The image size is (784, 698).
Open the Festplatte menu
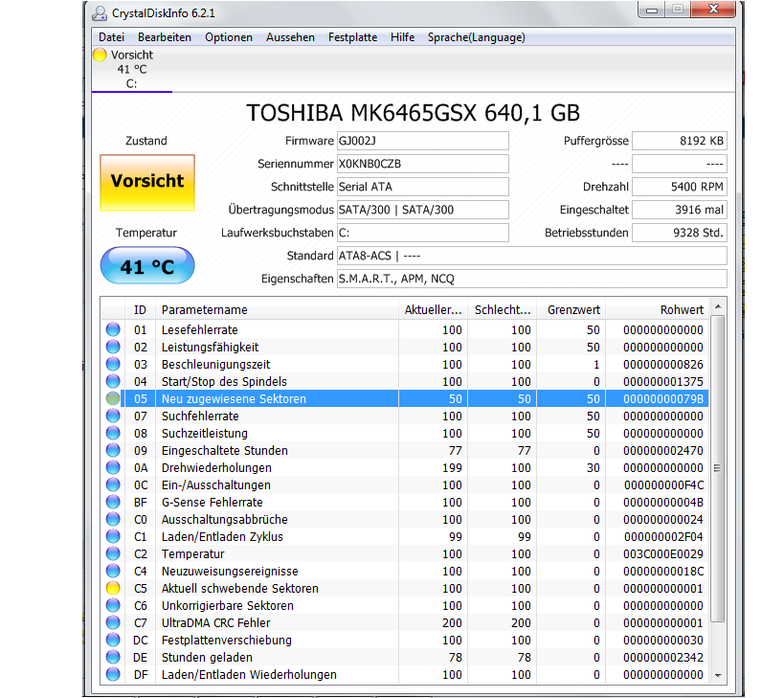coord(352,37)
